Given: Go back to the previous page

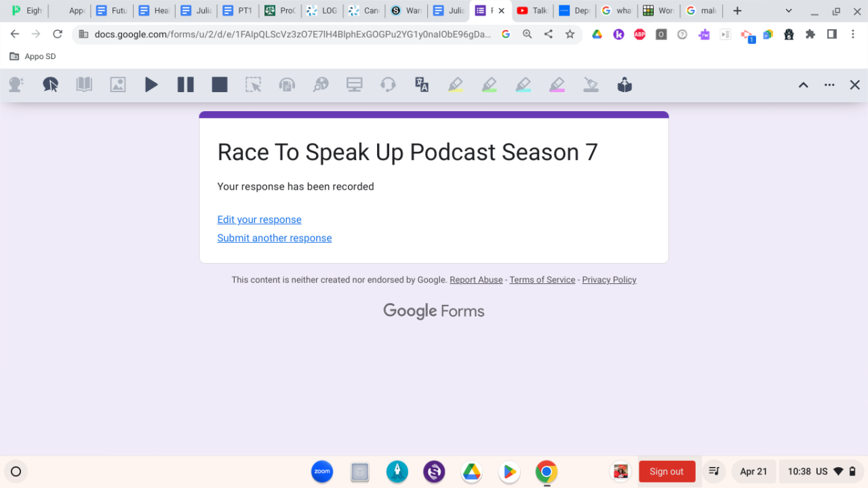Looking at the screenshot, I should click(x=15, y=34).
